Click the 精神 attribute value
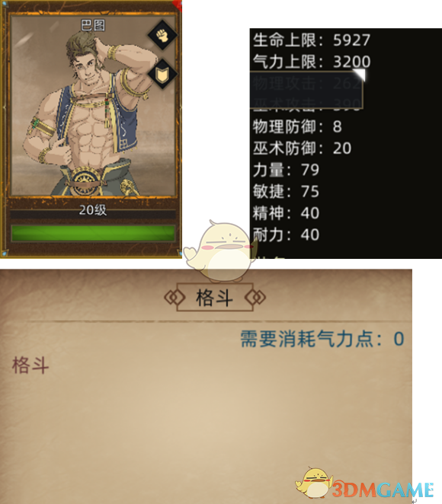The image size is (442, 504). coord(310,212)
